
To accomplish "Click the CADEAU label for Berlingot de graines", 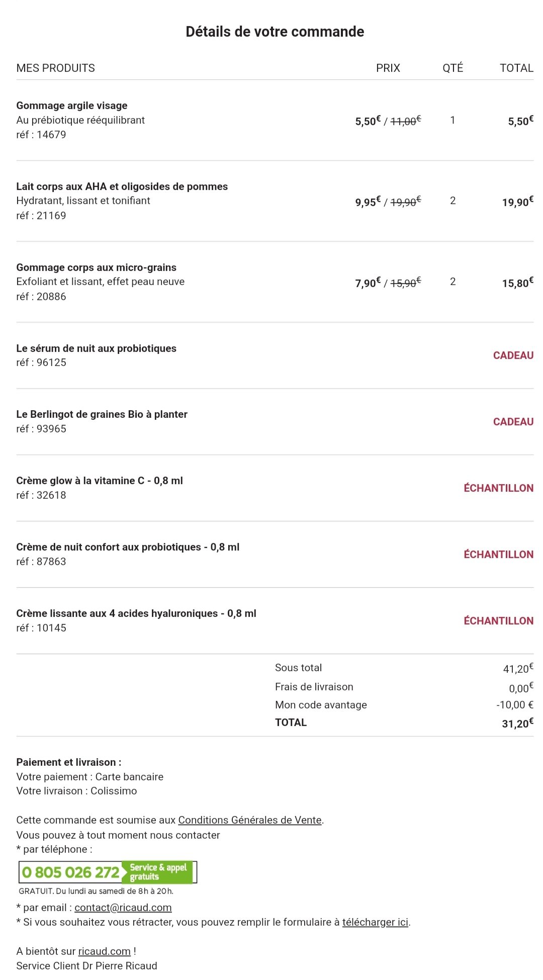I will coord(513,422).
